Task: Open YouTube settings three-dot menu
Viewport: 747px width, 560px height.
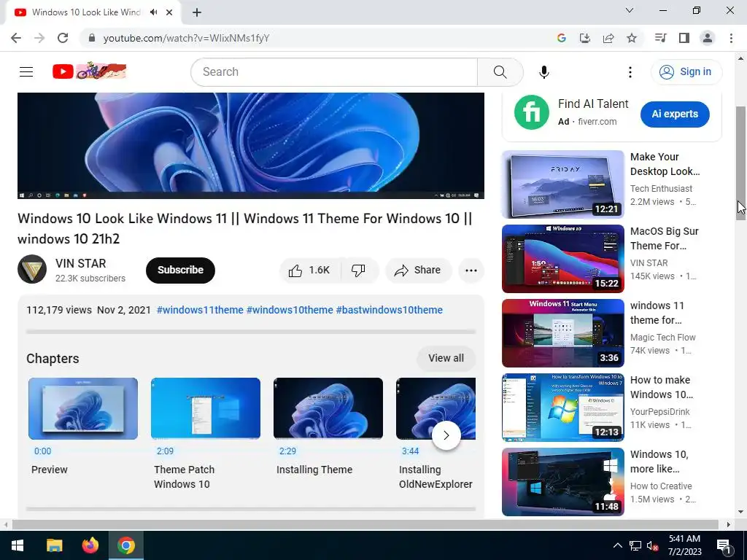Action: (630, 72)
